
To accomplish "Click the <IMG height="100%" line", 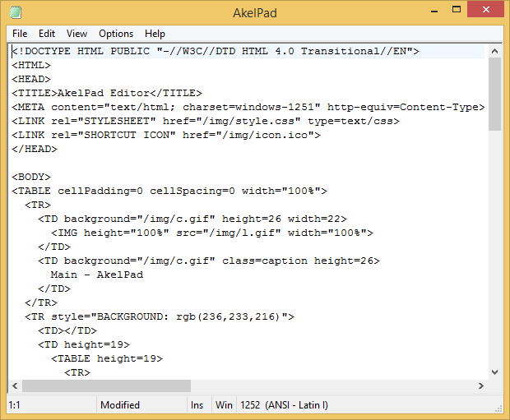I will [212, 233].
